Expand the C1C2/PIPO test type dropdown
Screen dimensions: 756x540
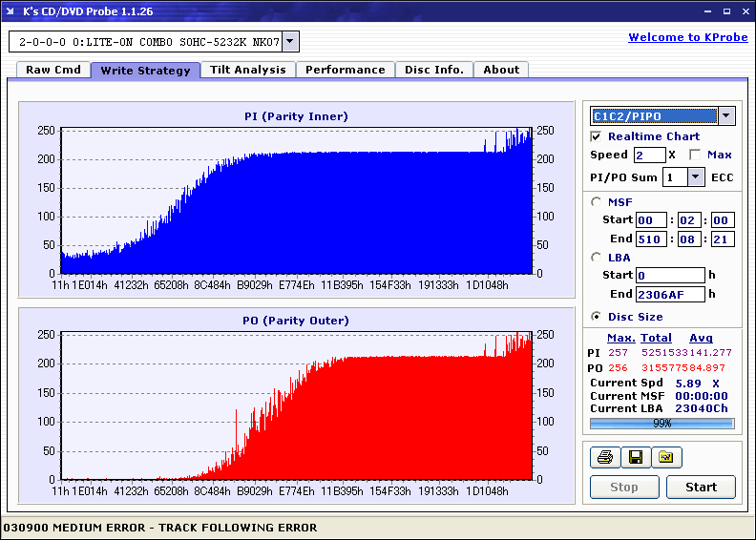point(726,115)
